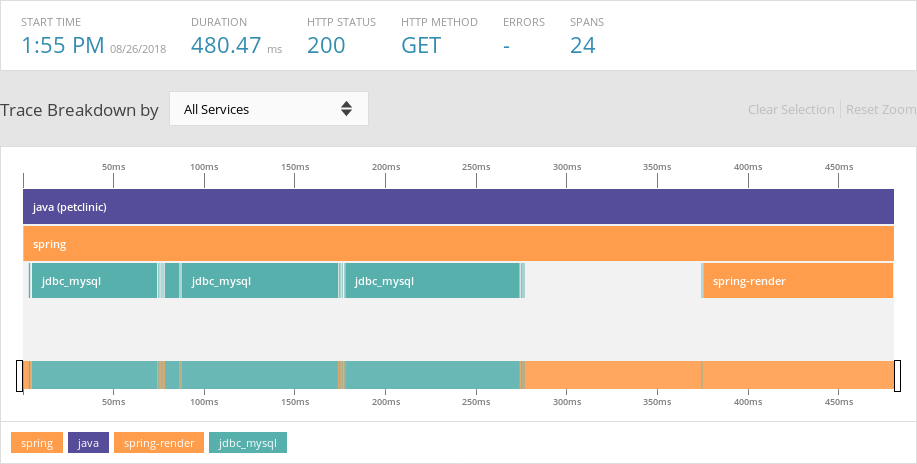Click the 100ms tick on bottom axis
The width and height of the screenshot is (917, 464).
(x=204, y=402)
